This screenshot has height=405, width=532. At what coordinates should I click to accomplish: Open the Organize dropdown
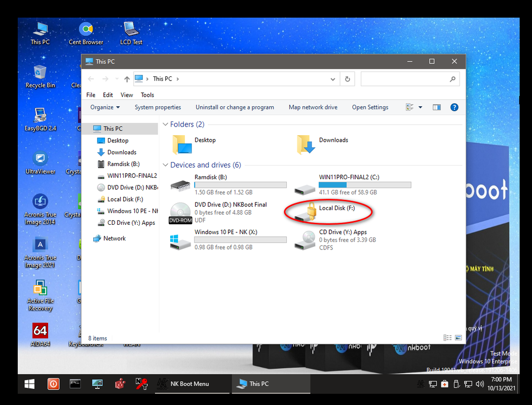105,107
